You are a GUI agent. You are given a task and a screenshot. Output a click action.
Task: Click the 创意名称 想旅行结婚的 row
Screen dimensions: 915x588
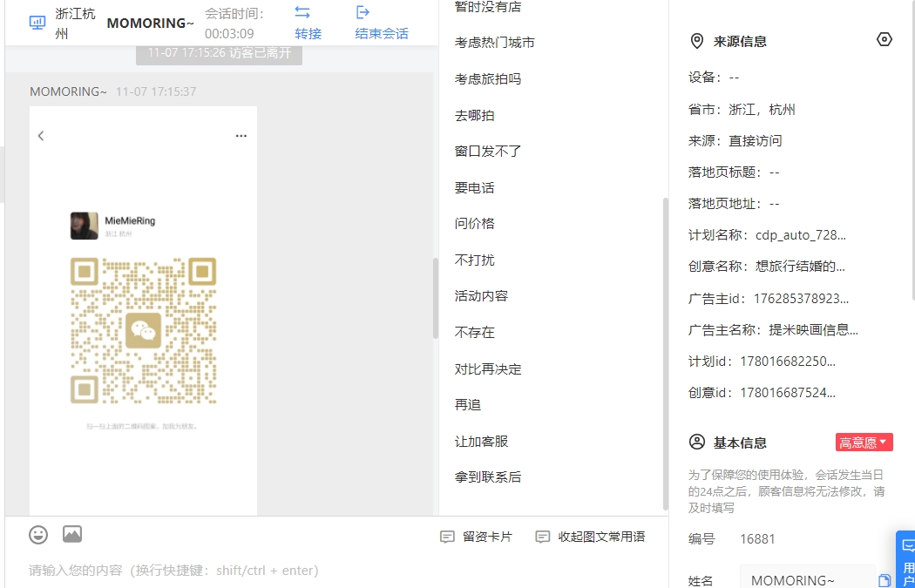767,267
